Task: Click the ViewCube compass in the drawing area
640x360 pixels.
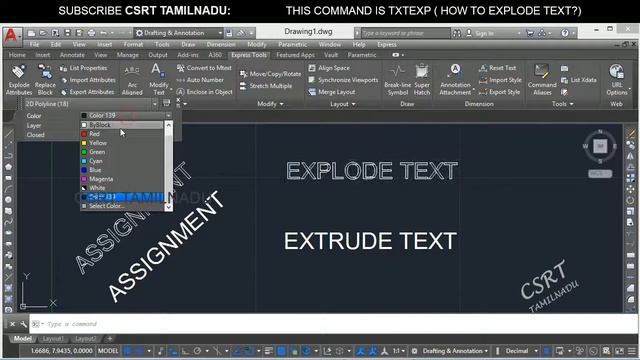Action: (x=600, y=146)
